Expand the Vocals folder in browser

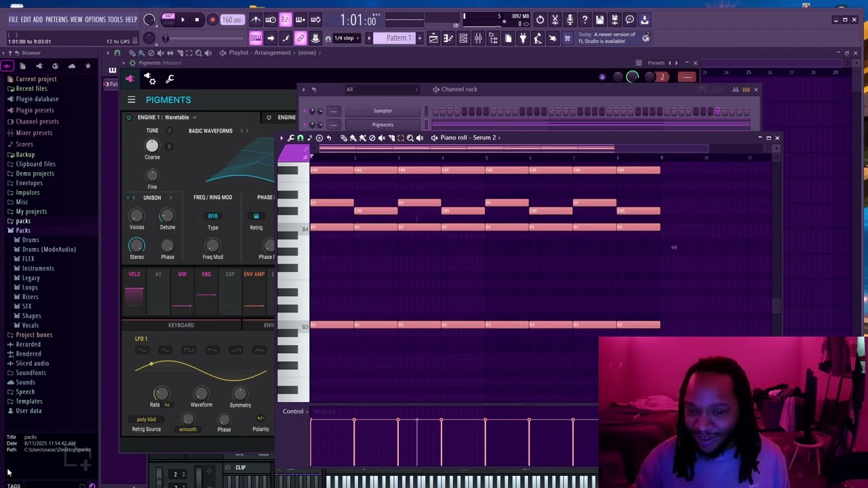[x=30, y=325]
